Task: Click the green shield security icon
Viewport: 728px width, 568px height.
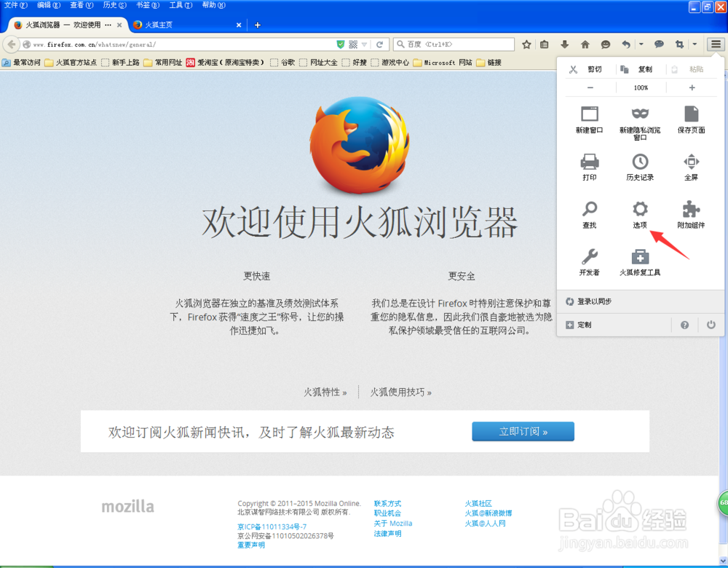Action: (x=340, y=44)
